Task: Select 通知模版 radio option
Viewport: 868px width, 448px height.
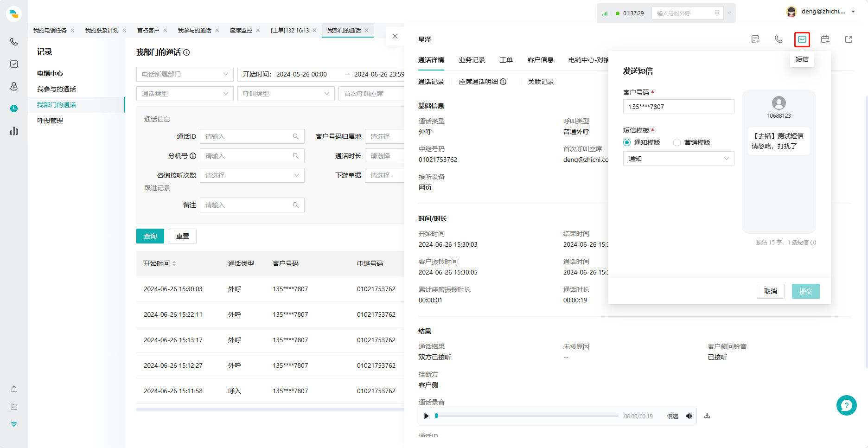Action: [627, 142]
